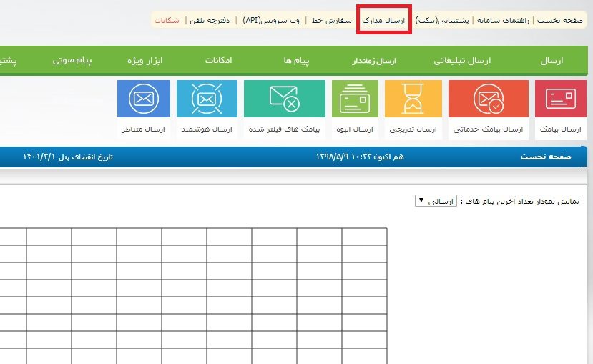
Task: Open the پیام ها menu
Action: click(296, 61)
